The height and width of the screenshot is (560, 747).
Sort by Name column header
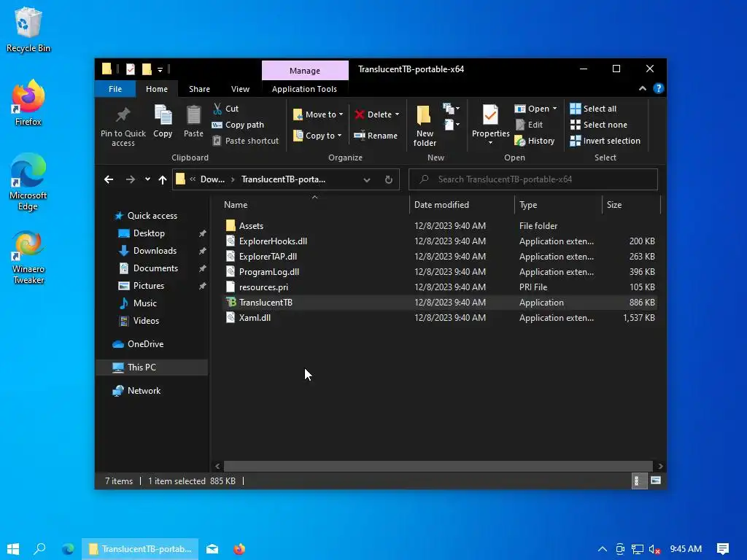pos(236,205)
